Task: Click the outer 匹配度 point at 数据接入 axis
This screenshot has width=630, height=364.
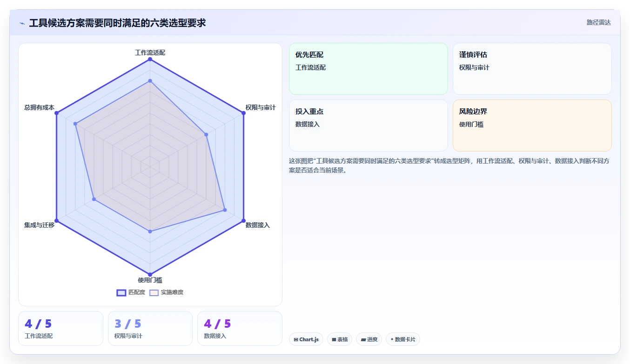Action: coord(243,220)
